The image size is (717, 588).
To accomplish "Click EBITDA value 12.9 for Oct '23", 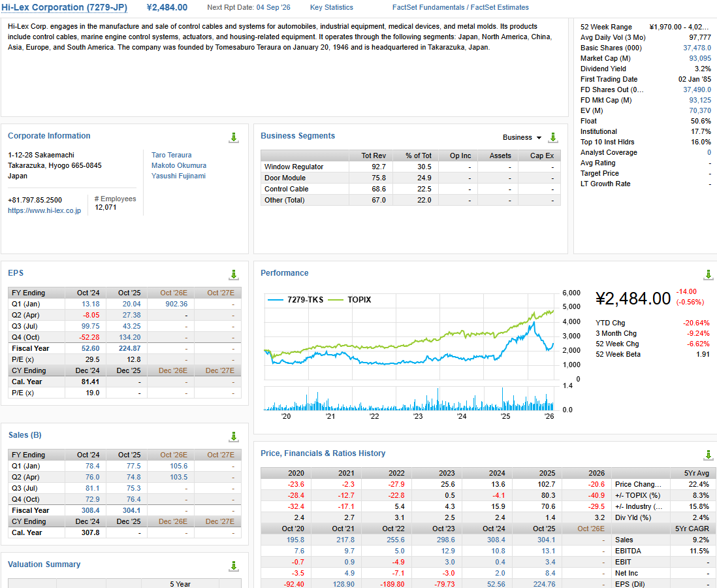I will tap(448, 551).
